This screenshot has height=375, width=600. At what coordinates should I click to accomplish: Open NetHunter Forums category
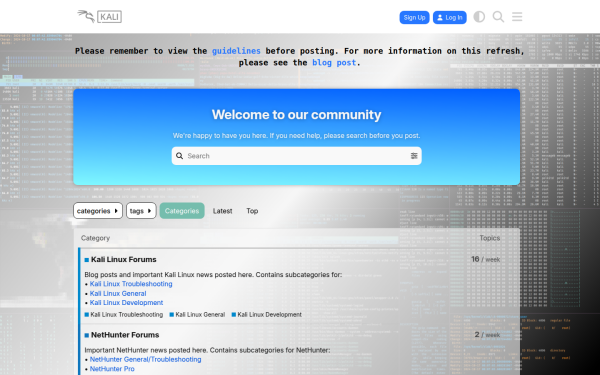(x=125, y=335)
